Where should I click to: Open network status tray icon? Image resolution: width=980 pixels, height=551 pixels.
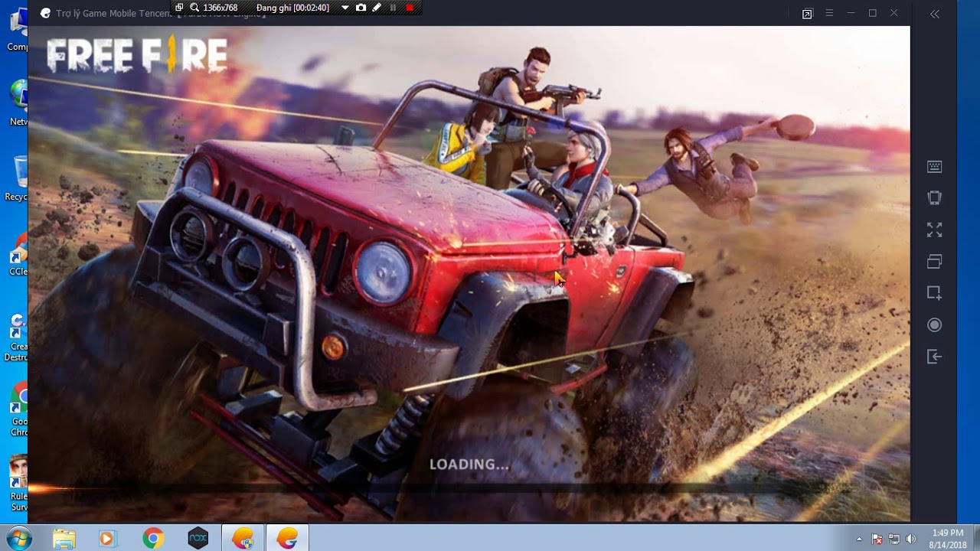(x=894, y=539)
